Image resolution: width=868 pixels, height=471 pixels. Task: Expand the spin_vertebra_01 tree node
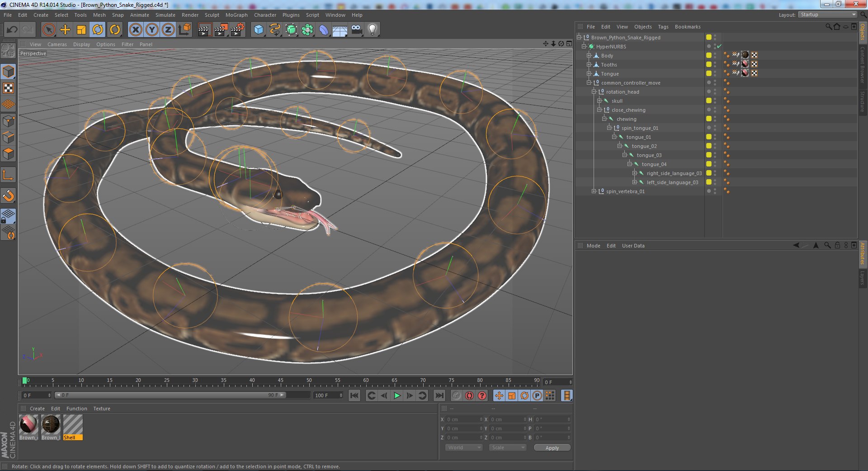[x=594, y=191]
